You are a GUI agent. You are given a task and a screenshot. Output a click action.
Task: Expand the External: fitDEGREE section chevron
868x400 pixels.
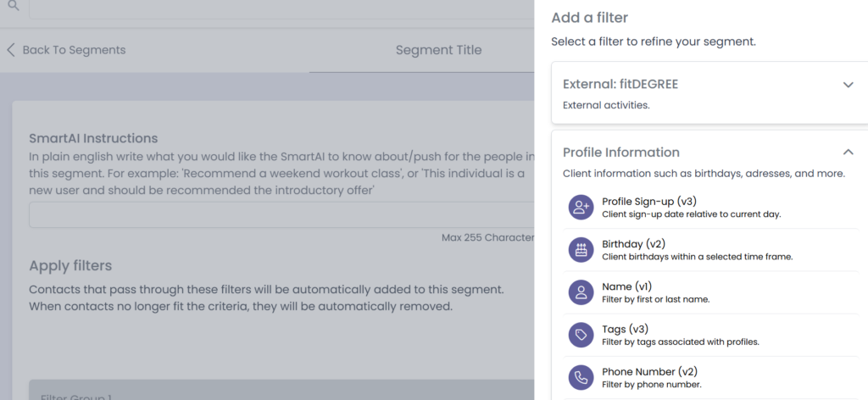(848, 85)
